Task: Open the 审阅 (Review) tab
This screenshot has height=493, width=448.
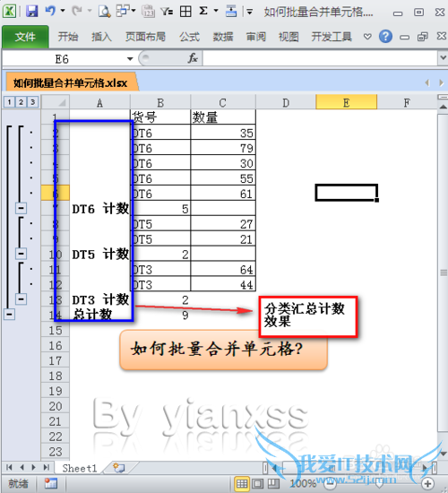Action: (x=256, y=37)
